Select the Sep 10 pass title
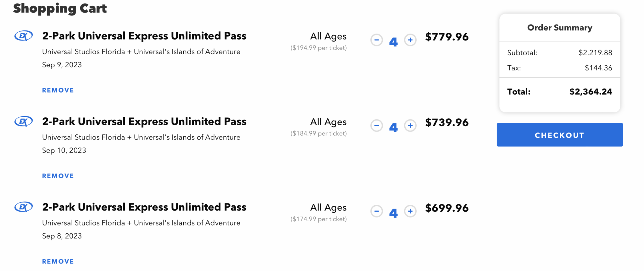Image resolution: width=644 pixels, height=271 pixels. [x=144, y=121]
